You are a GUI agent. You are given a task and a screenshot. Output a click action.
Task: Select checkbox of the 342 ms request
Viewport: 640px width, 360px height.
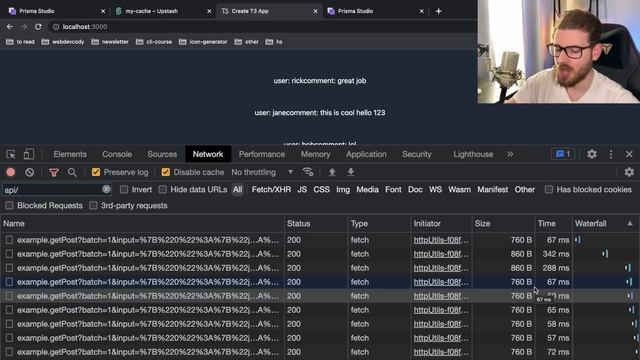(9, 254)
